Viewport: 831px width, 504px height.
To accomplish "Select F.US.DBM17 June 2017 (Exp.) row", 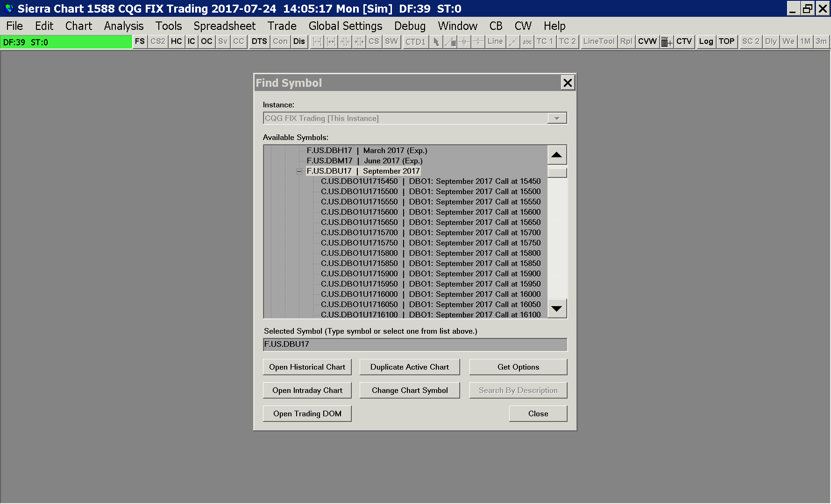I will pos(365,161).
